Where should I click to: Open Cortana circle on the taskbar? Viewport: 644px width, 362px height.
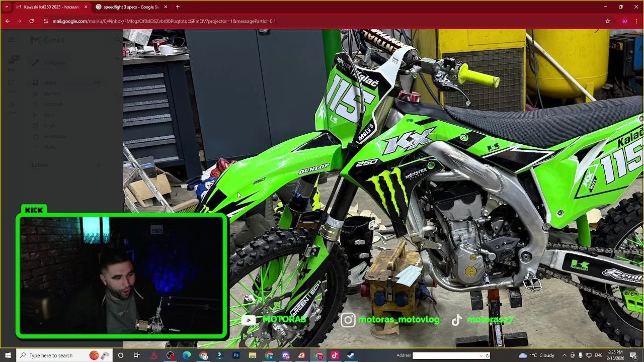pyautogui.click(x=120, y=355)
